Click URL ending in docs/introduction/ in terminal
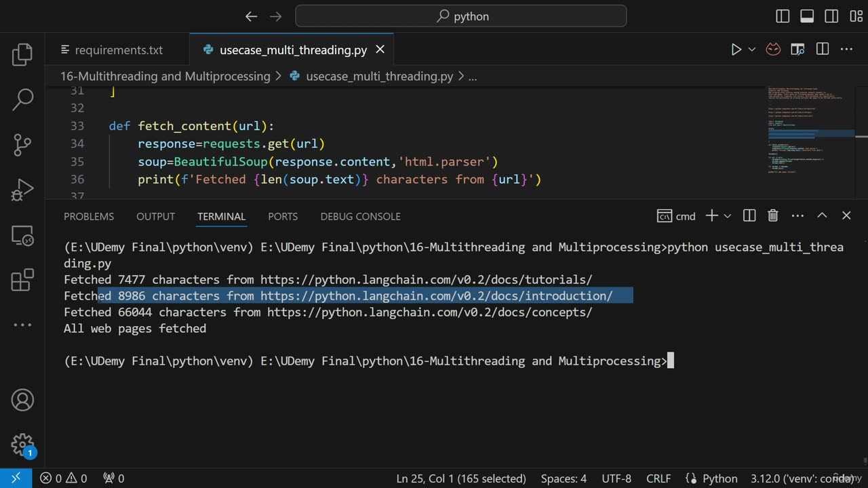 click(x=436, y=296)
